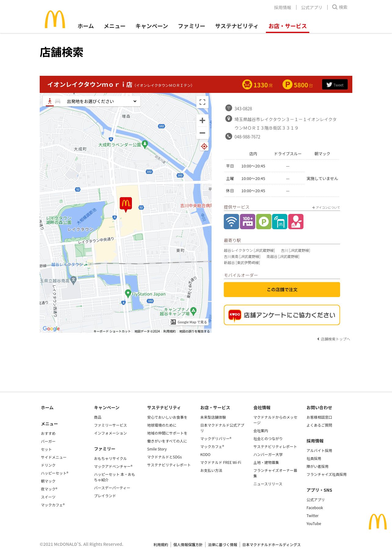Select car route mode icon
This screenshot has height=551, width=392.
coord(58,101)
